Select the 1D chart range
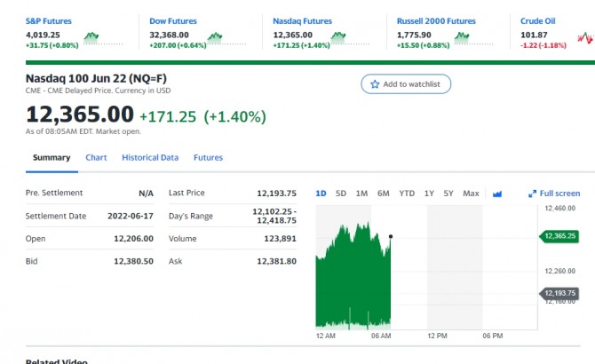 321,194
